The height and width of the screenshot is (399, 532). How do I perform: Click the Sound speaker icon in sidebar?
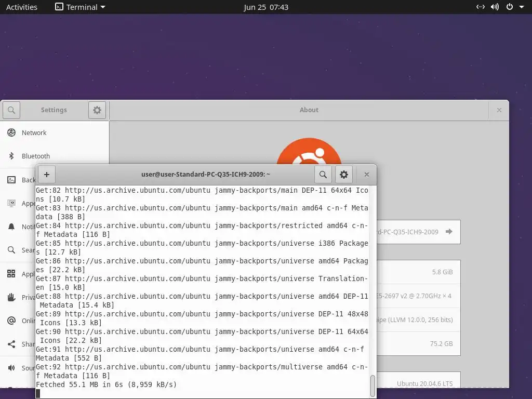11,368
